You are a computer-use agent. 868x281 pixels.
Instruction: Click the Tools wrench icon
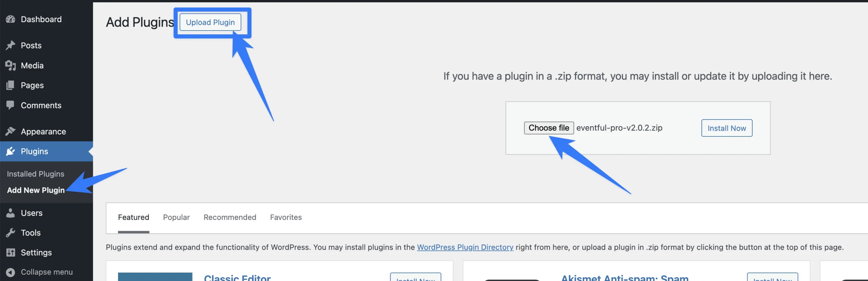[11, 233]
